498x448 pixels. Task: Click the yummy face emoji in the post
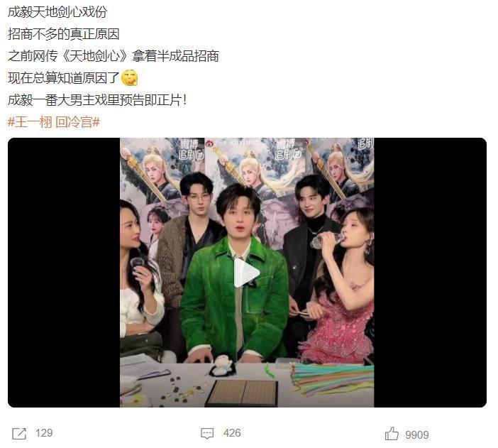(130, 77)
